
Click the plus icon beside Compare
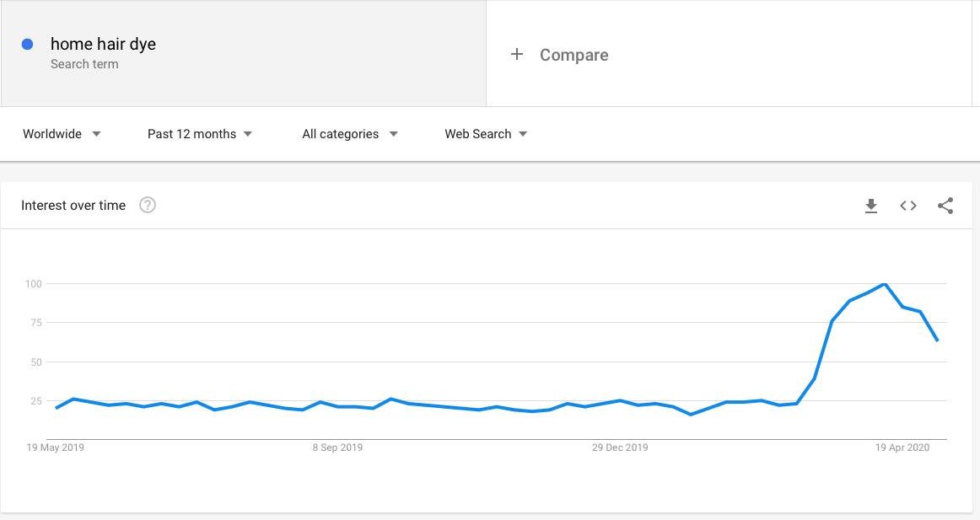coord(517,54)
